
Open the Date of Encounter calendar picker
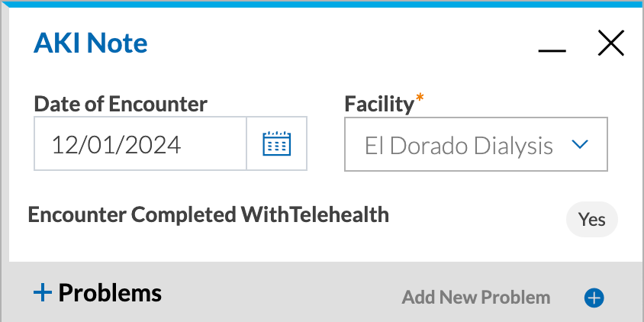[276, 143]
